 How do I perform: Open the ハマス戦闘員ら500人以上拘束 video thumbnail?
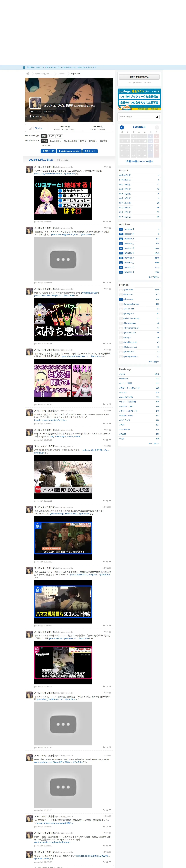63,602
